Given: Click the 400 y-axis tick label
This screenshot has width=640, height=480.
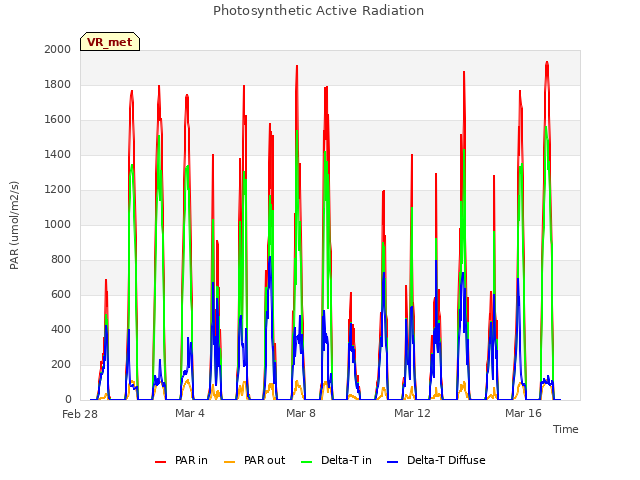Looking at the screenshot, I should click(x=61, y=330).
